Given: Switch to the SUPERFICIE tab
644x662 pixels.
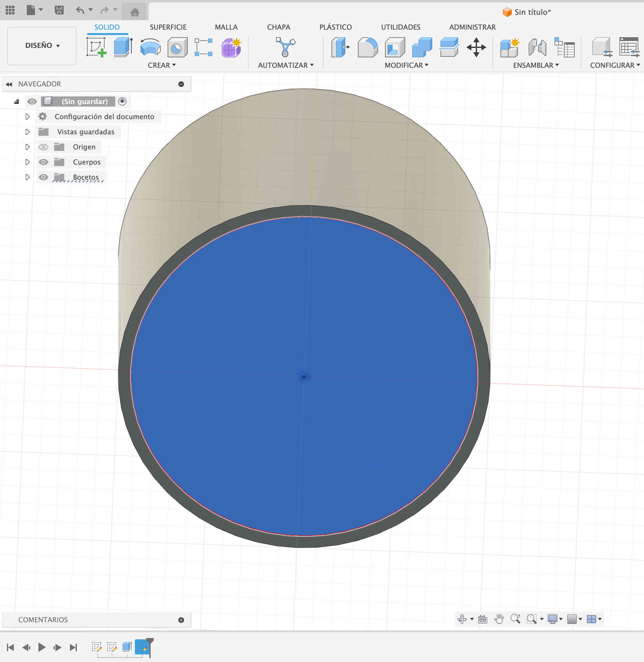Looking at the screenshot, I should [x=168, y=27].
